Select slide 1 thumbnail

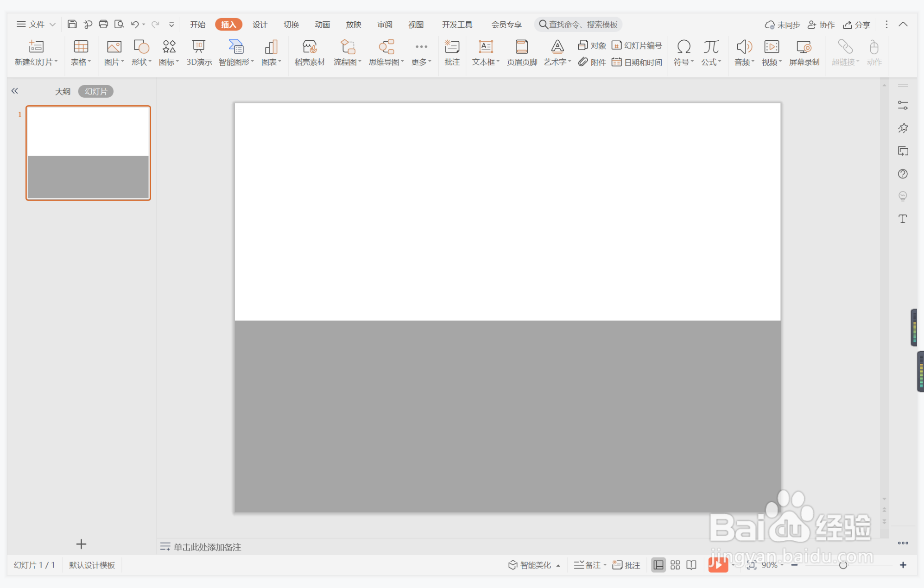88,153
